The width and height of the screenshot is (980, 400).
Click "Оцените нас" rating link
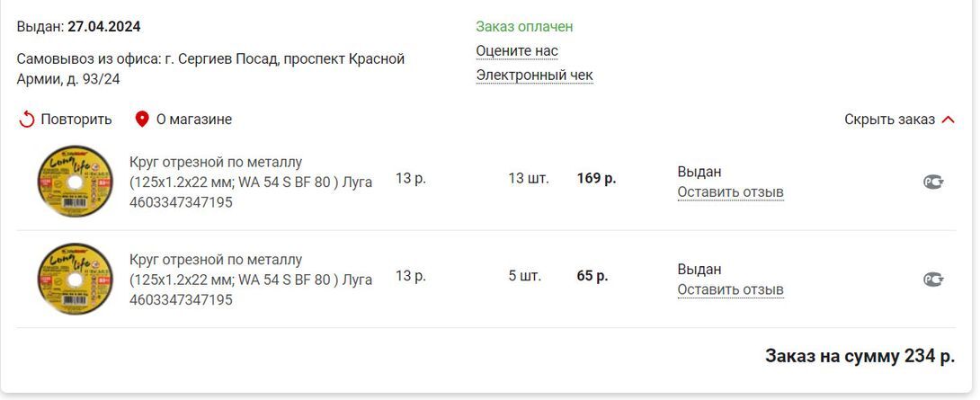(x=517, y=51)
